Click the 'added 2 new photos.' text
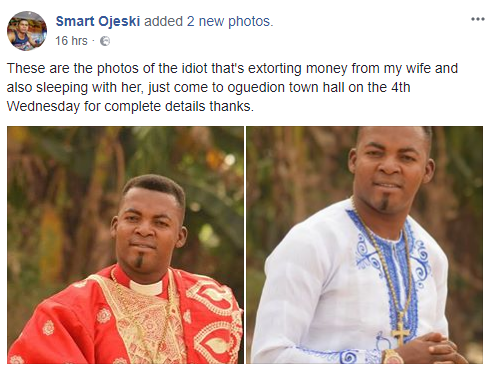The width and height of the screenshot is (491, 365). 208,21
